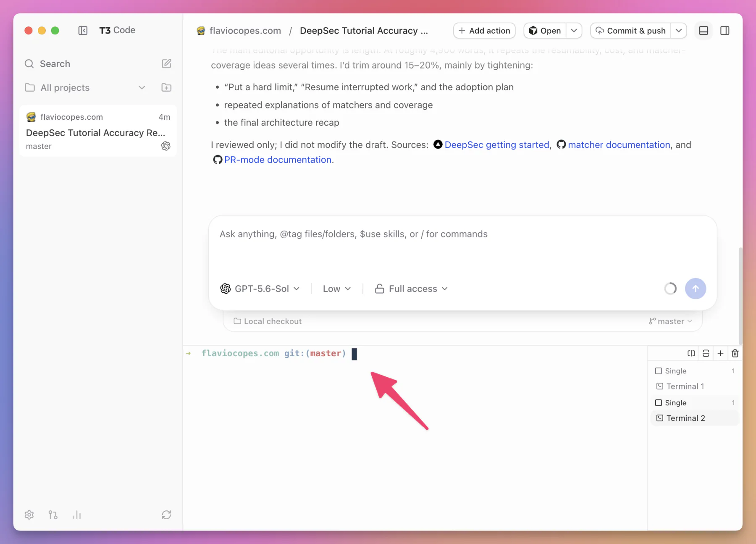The image size is (756, 544).
Task: Split the terminal with the split icon
Action: 691,353
